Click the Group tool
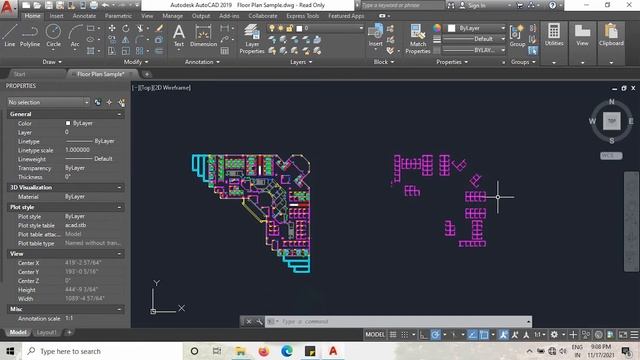The image size is (640, 360). point(517,35)
